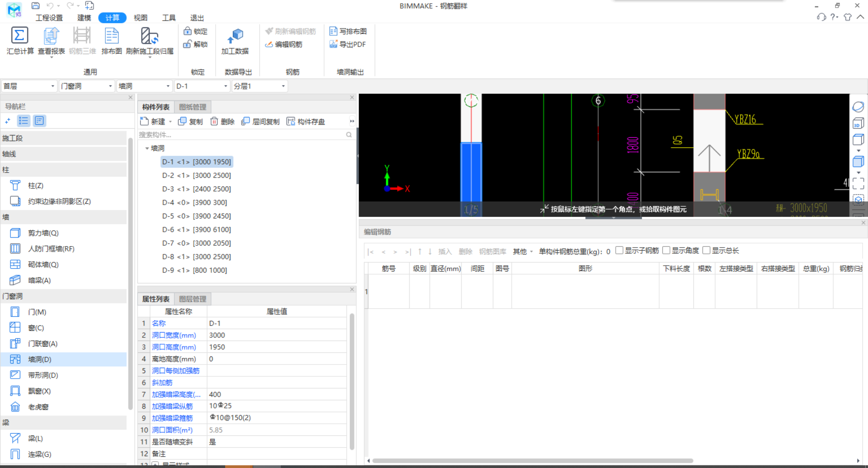Select D-2 <1> [3000 2500] component

197,175
